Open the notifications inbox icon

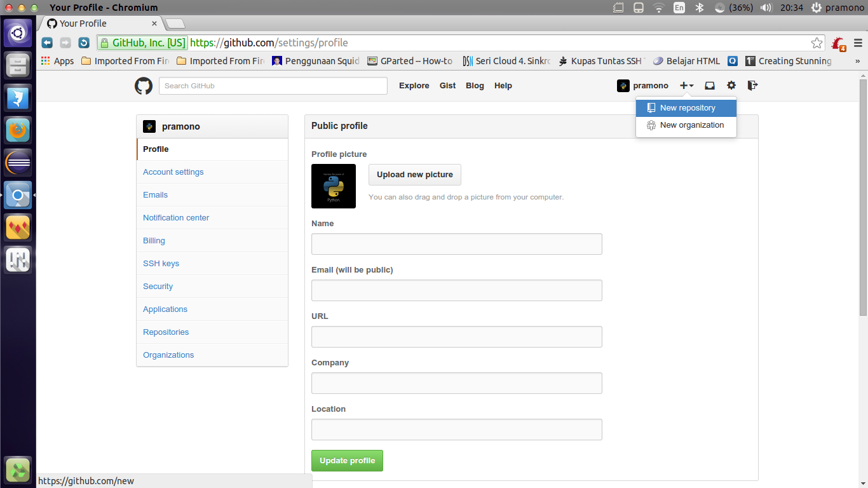click(710, 85)
